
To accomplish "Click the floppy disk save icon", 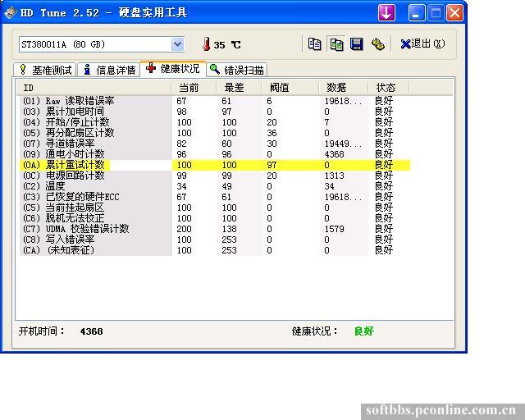I will [x=357, y=43].
